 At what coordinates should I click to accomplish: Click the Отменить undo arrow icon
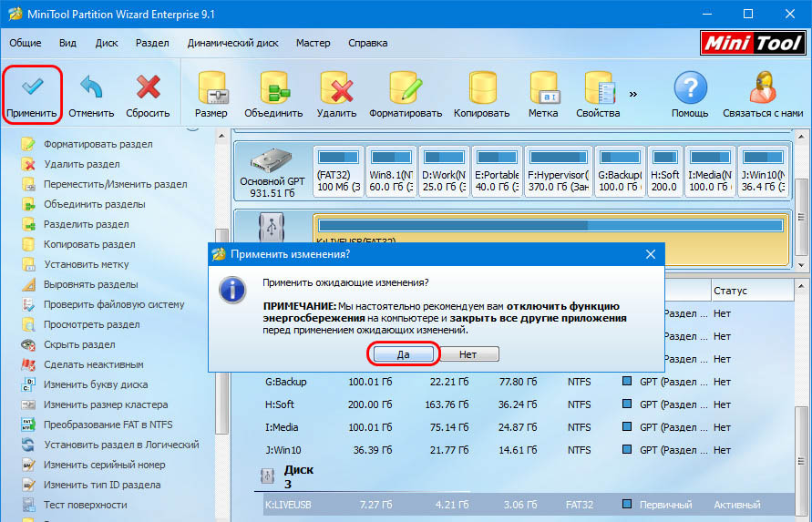point(91,88)
